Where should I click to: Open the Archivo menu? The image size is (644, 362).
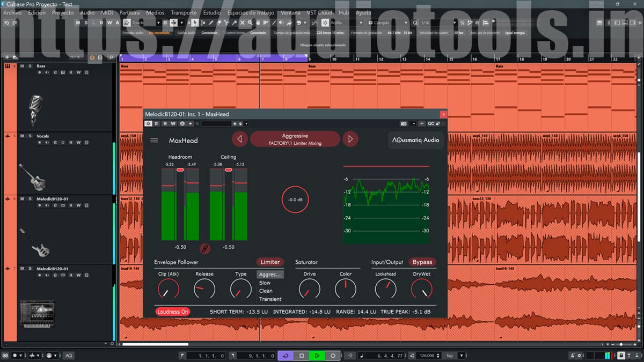coord(12,12)
